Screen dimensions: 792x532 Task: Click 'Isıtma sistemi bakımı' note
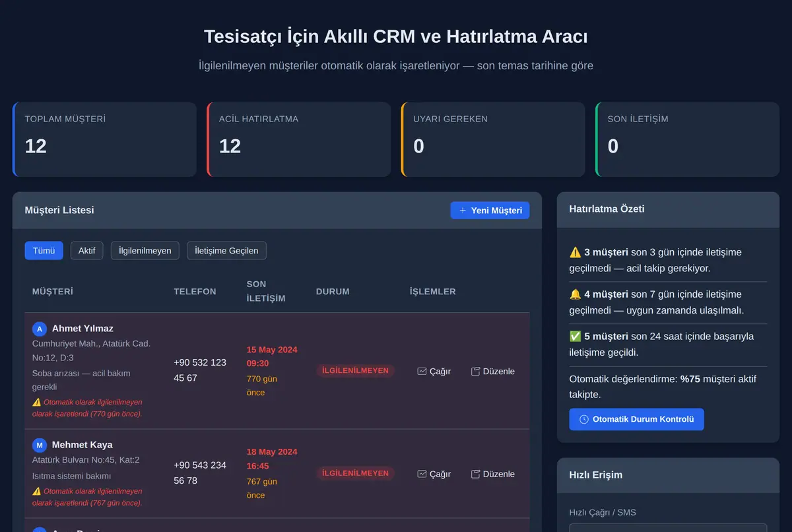coord(72,476)
